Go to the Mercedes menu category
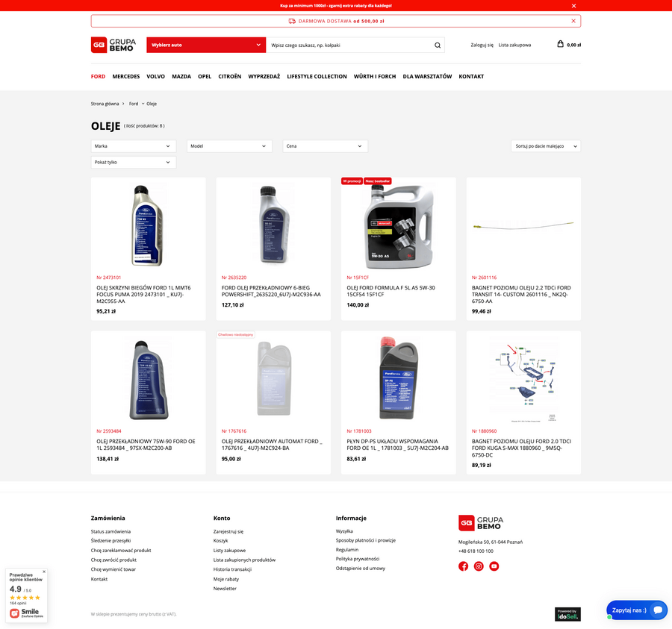Image resolution: width=672 pixels, height=629 pixels. [126, 76]
